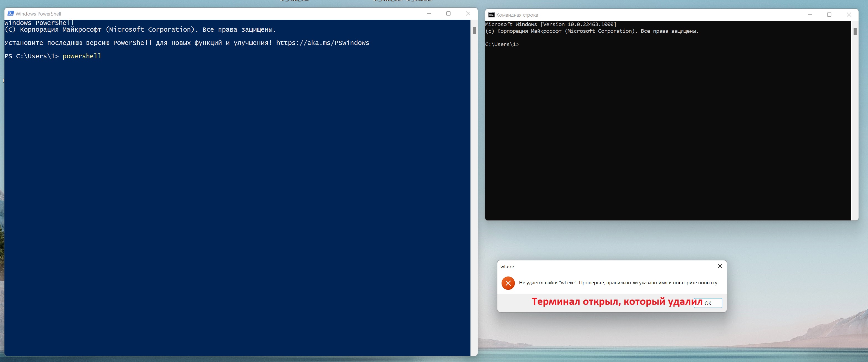Minimize the Командная строка window
The height and width of the screenshot is (362, 868).
810,15
